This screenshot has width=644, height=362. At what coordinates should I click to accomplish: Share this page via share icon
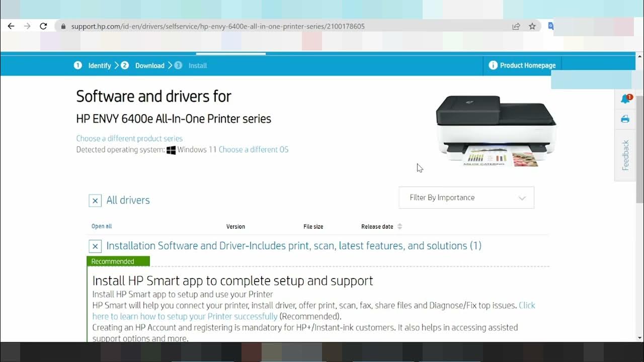516,26
